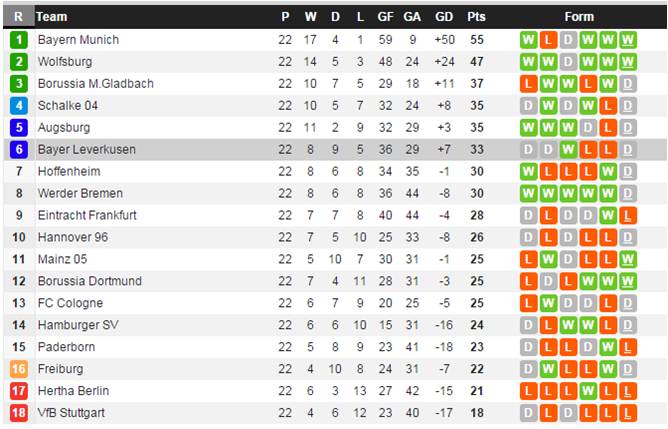Click the Team column header
668x429 pixels.
click(x=52, y=17)
